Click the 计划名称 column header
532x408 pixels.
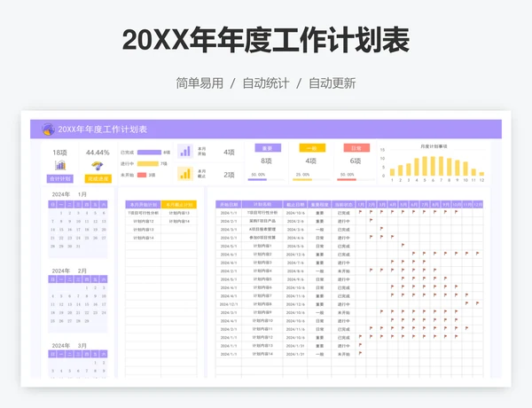pos(262,205)
